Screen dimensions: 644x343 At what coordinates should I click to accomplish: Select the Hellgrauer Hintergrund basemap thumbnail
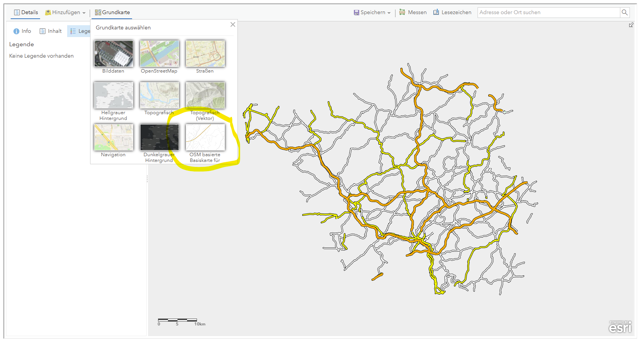[x=113, y=95]
